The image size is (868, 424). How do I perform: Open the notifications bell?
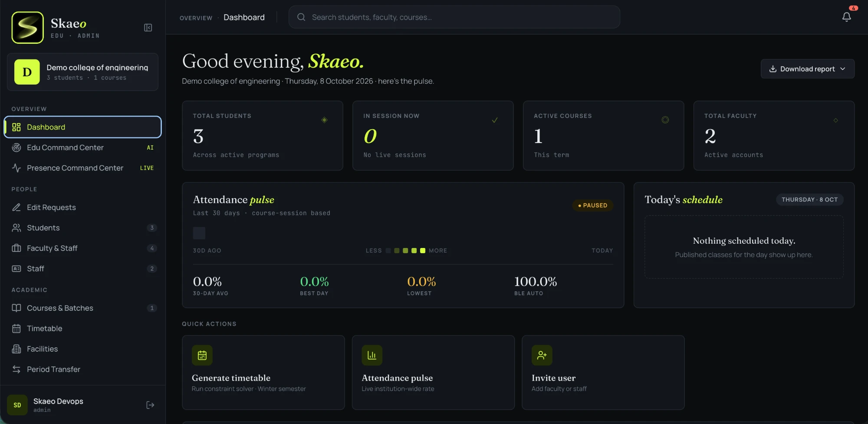tap(846, 17)
